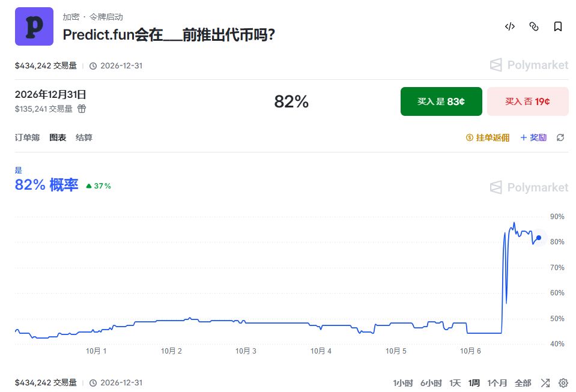Viewport: 576px width, 392px height.
Task: Click the 10月 3 axis label
Action: (x=246, y=351)
